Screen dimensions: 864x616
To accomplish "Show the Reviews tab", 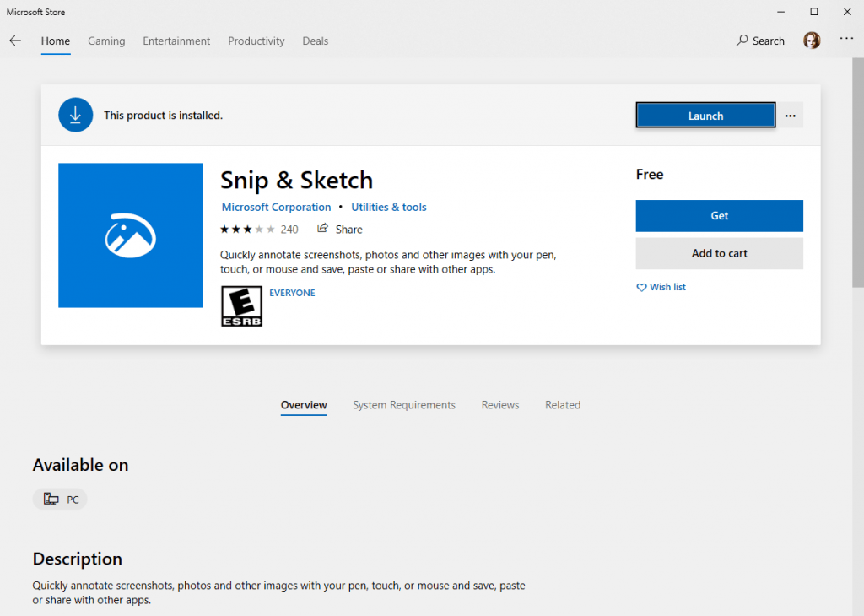I will pos(500,405).
